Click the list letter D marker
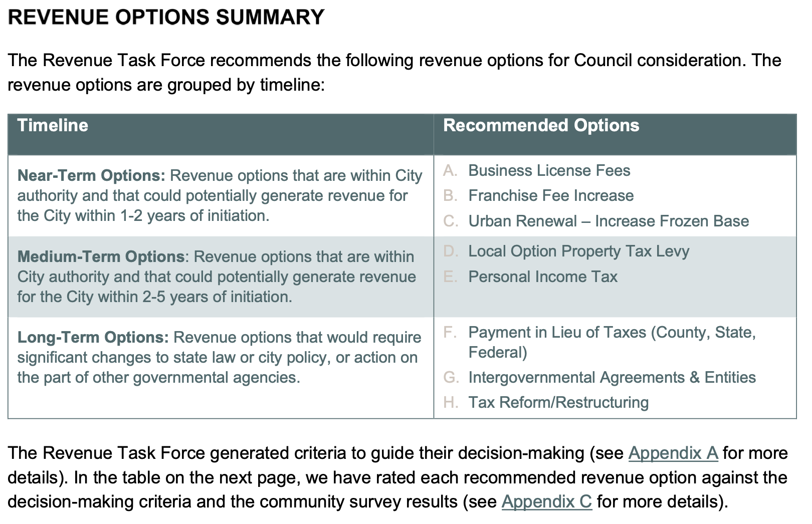This screenshot has height=524, width=812. click(x=450, y=251)
